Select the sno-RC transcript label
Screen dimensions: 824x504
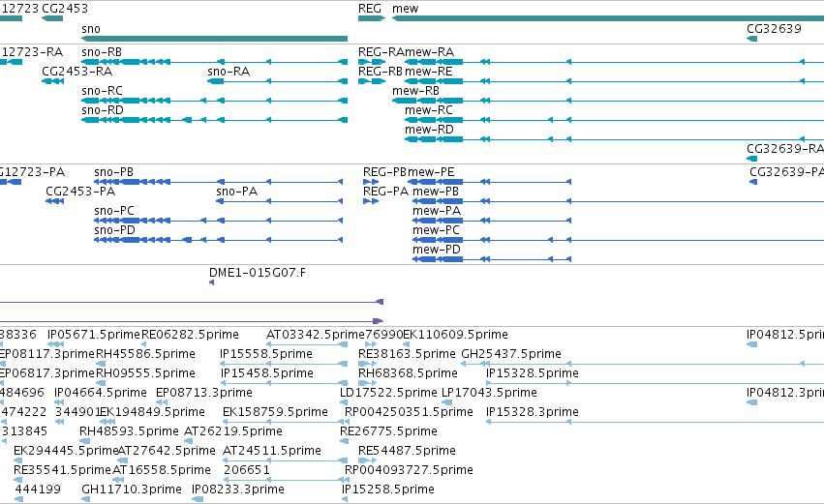click(102, 91)
